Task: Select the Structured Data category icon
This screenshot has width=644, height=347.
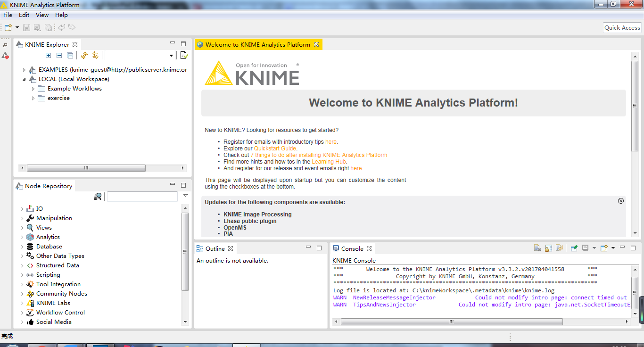Action: (30, 265)
